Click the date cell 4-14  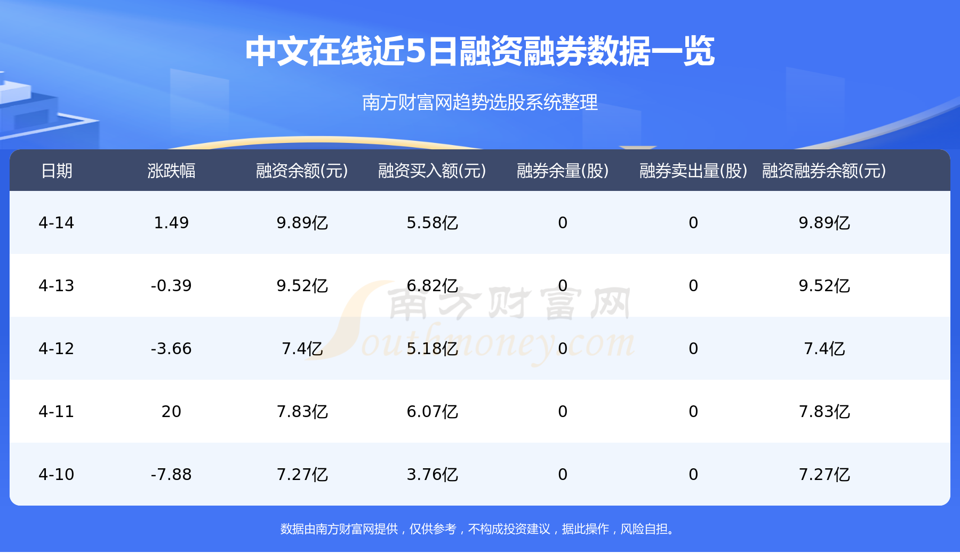click(57, 223)
